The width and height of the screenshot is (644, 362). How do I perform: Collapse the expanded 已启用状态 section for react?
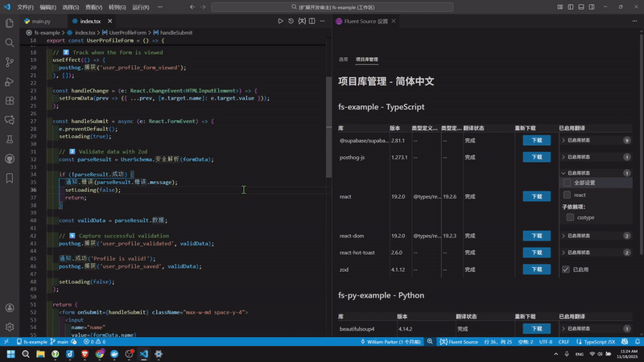[563, 173]
